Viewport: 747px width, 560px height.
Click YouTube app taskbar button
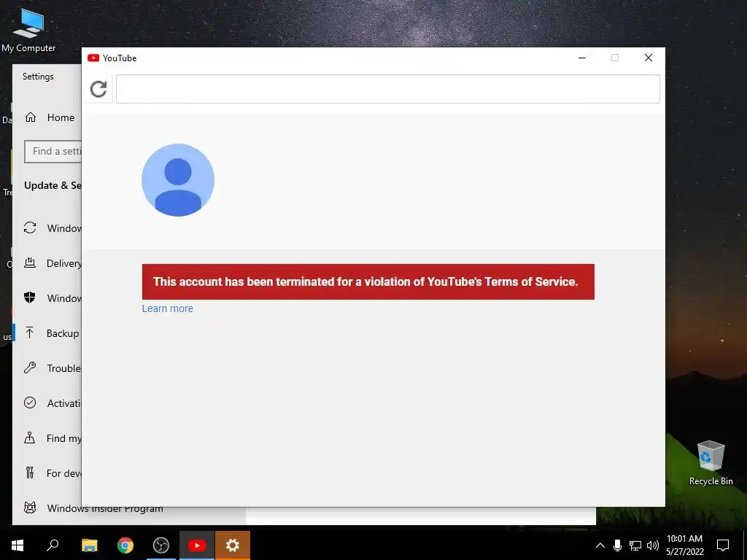click(x=197, y=545)
